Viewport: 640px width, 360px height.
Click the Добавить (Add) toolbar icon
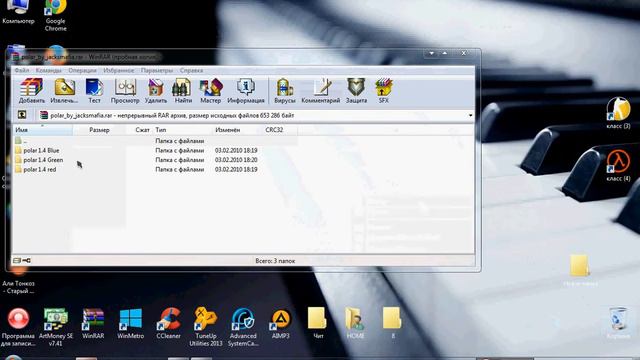click(31, 90)
